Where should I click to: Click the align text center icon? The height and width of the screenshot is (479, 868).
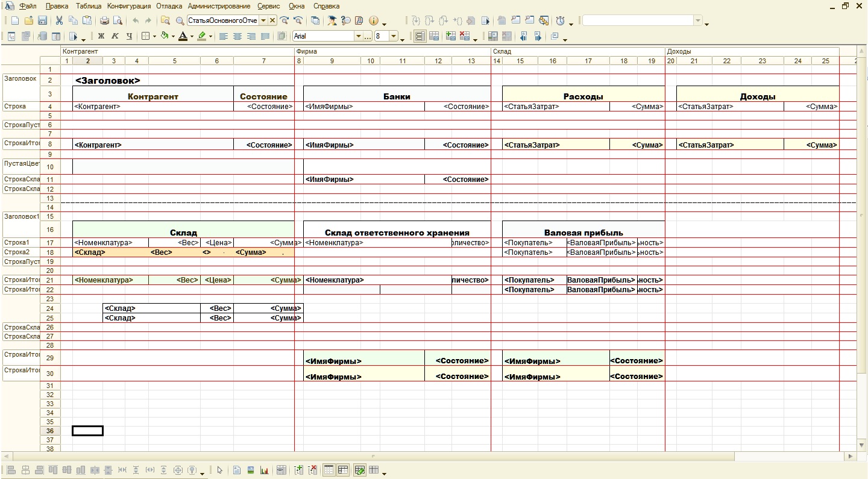click(x=237, y=37)
